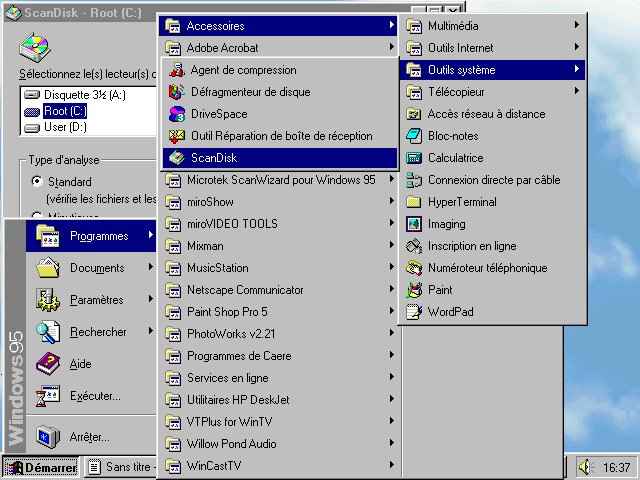
Task: Open the PhotoWorks v2.21 group
Action: (x=278, y=334)
